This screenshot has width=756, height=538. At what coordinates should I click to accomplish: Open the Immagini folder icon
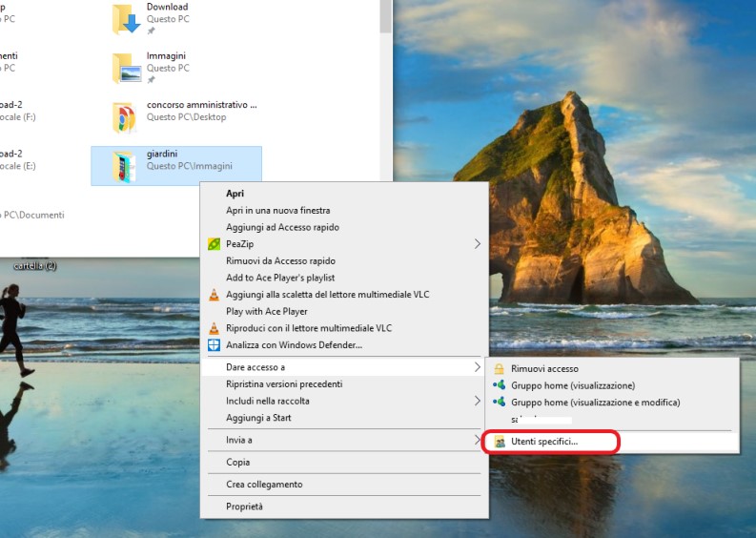point(126,67)
